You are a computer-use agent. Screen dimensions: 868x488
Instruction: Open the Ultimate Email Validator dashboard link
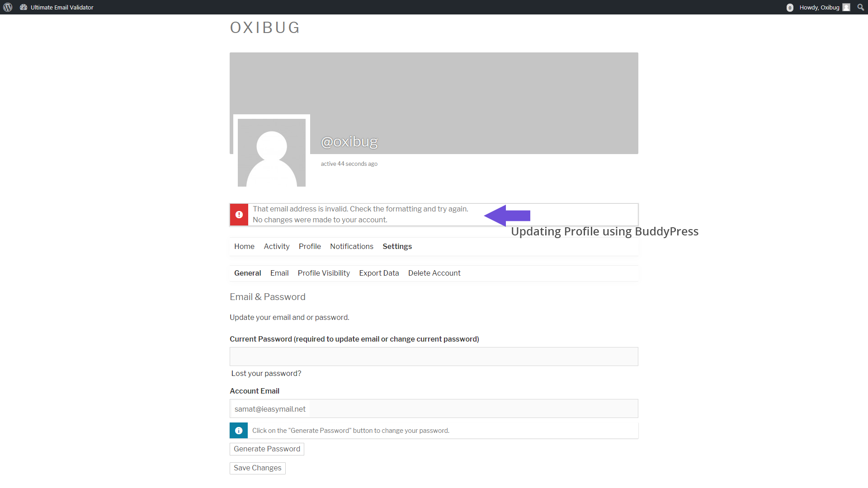coord(57,7)
